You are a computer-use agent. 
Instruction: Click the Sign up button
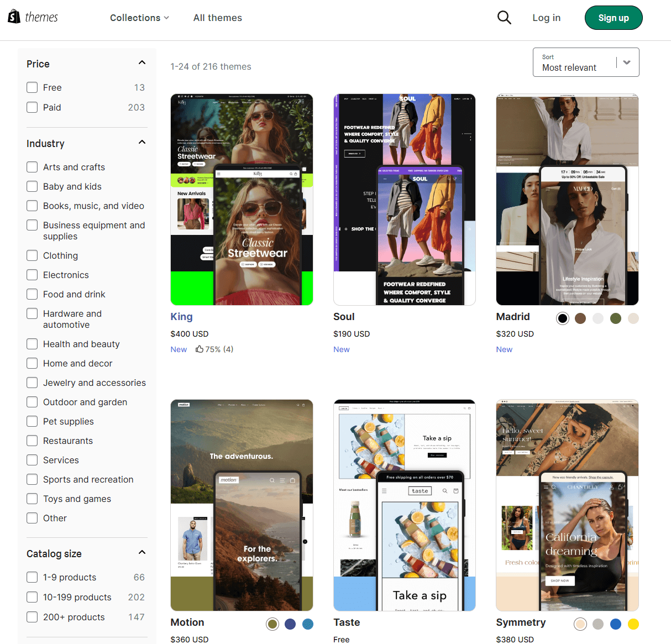614,17
